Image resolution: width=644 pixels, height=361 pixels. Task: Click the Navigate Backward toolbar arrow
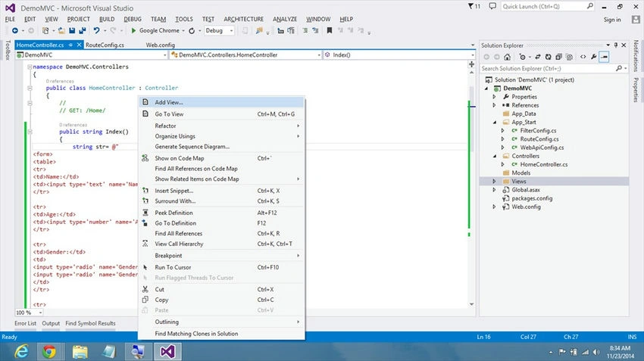click(x=15, y=31)
